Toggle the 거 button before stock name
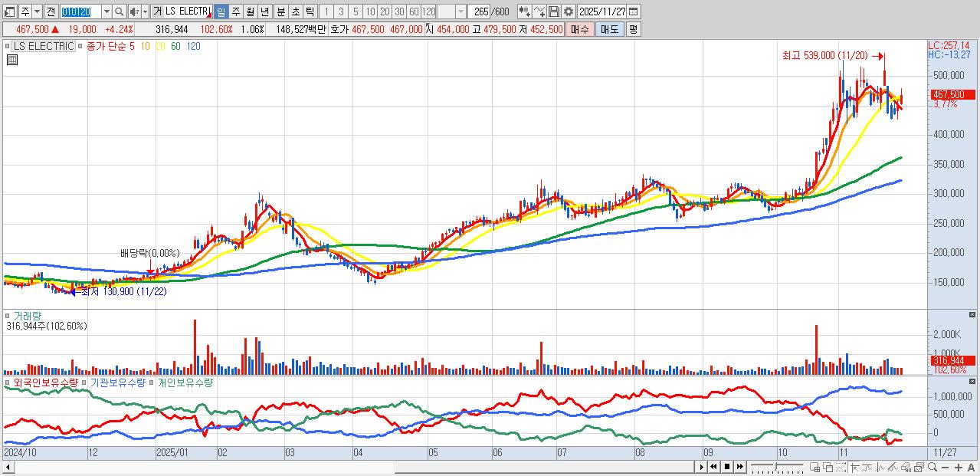 tap(157, 11)
